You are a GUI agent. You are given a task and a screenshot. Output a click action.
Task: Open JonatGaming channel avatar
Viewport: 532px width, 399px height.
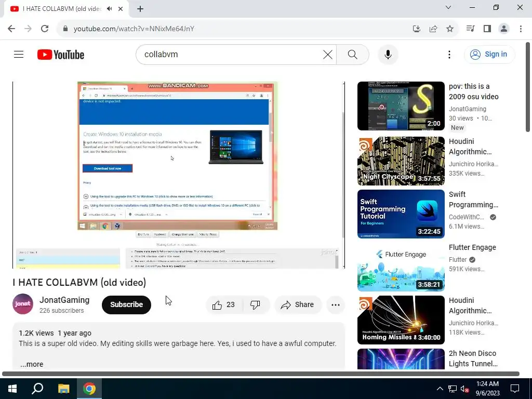tap(23, 304)
